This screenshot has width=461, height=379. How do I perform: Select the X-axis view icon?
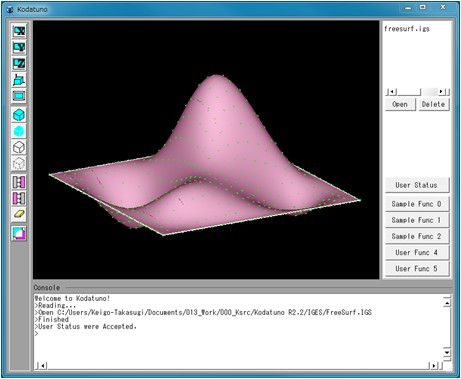[x=19, y=31]
